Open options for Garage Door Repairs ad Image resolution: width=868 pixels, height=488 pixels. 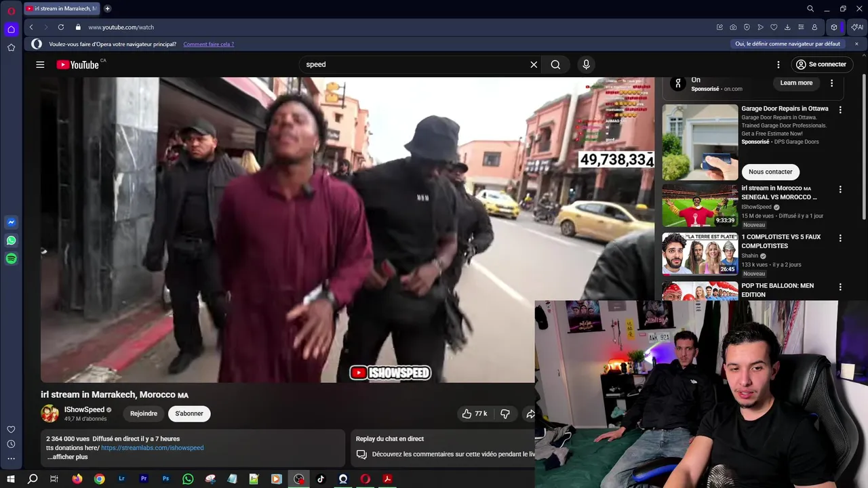coord(840,110)
